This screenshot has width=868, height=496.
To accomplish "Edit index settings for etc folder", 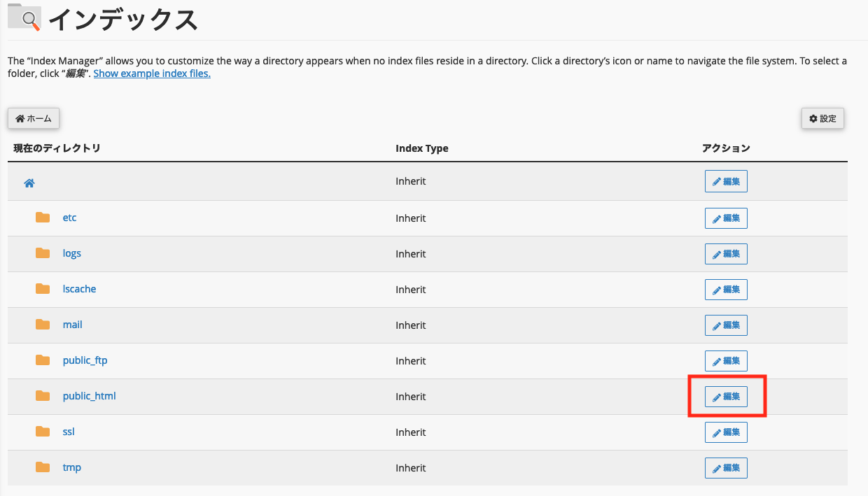I will (726, 218).
